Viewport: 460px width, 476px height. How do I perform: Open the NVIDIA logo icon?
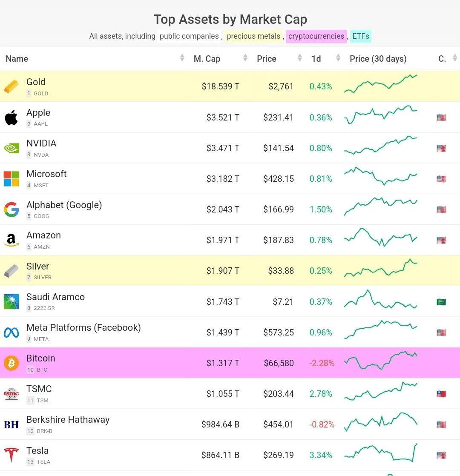11,148
